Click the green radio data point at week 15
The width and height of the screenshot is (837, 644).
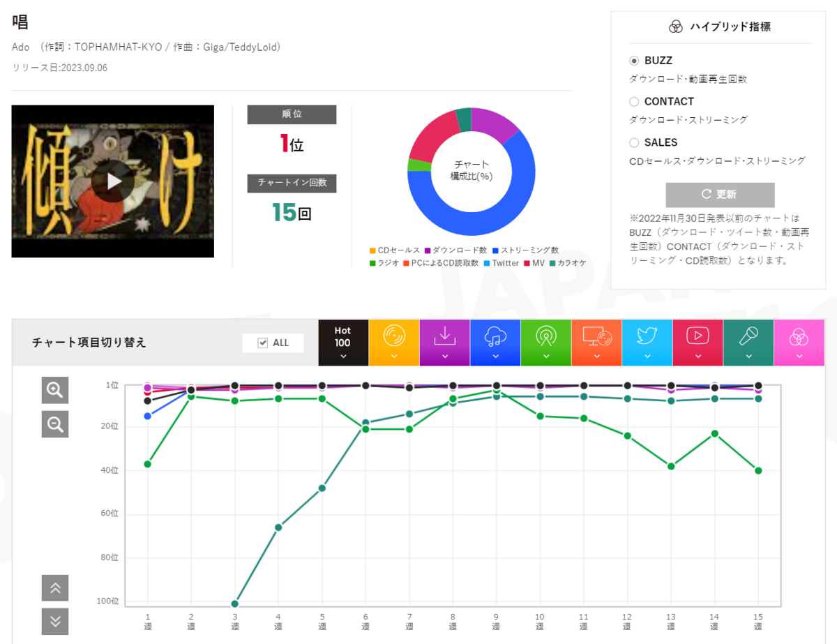pyautogui.click(x=758, y=470)
